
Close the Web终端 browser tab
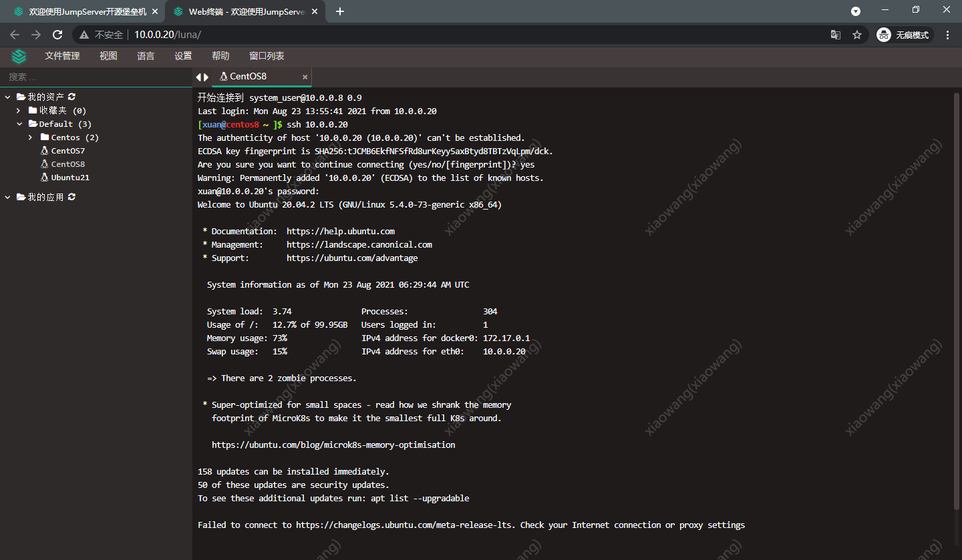coord(314,11)
